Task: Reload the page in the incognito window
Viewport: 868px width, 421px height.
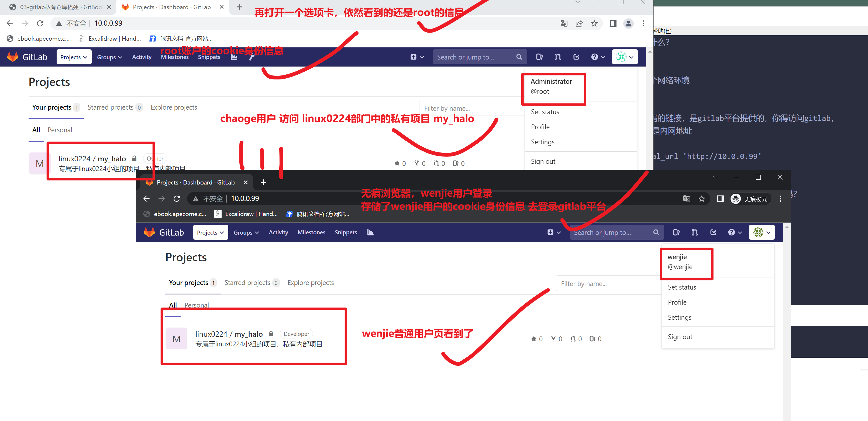Action: point(177,199)
